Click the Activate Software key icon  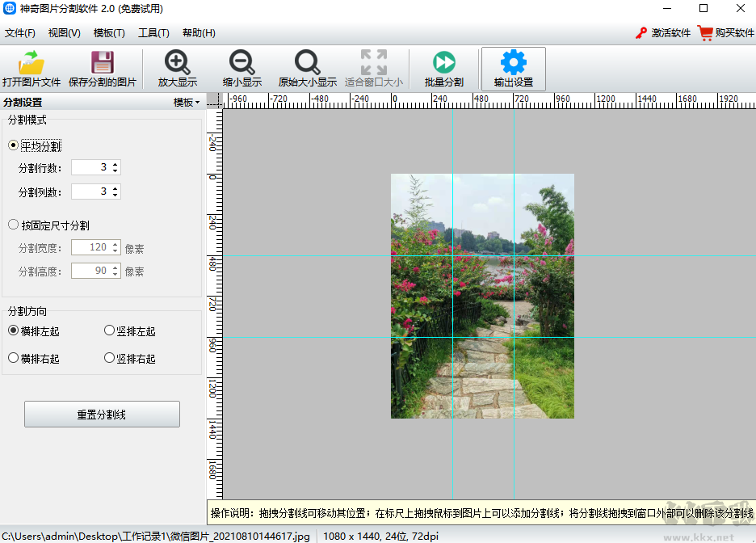click(641, 33)
